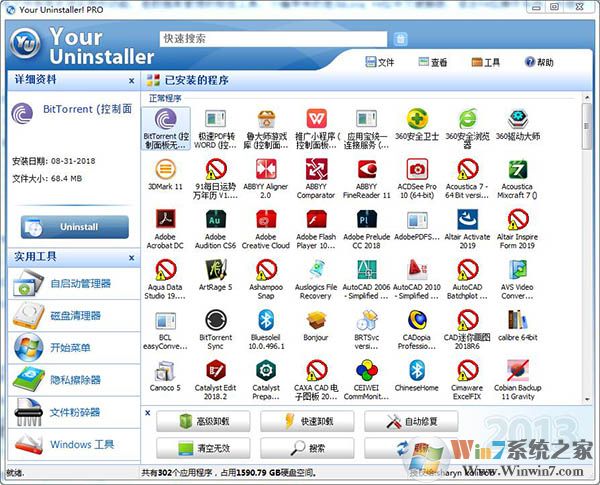Open the 工具 menu
The image size is (600, 485).
pos(486,62)
